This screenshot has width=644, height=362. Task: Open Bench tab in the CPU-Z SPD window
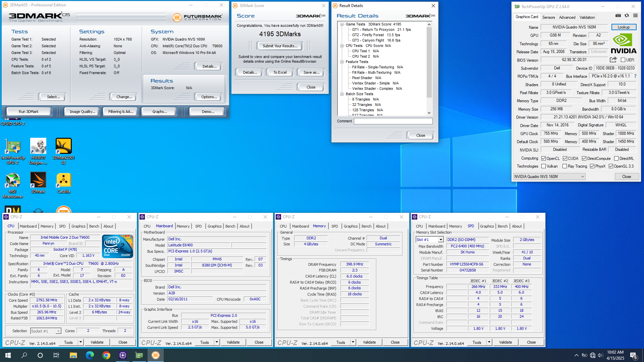tap(502, 226)
